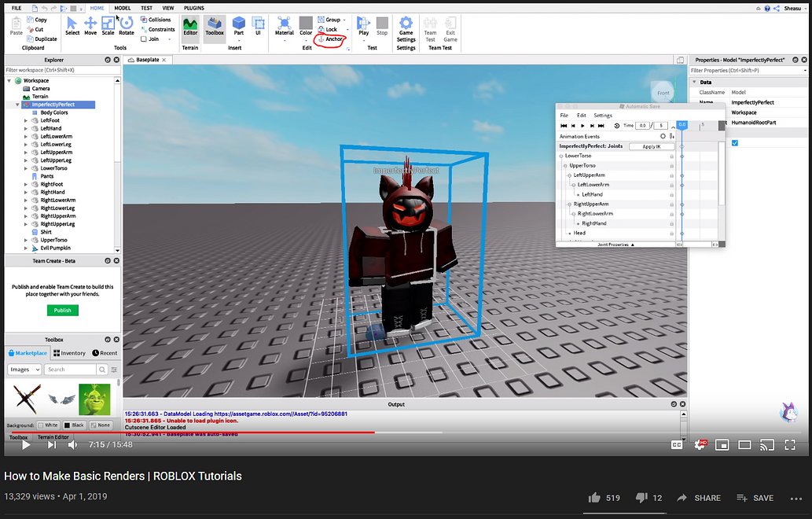Click the Animation Events gear icon
The height and width of the screenshot is (519, 812).
(664, 136)
